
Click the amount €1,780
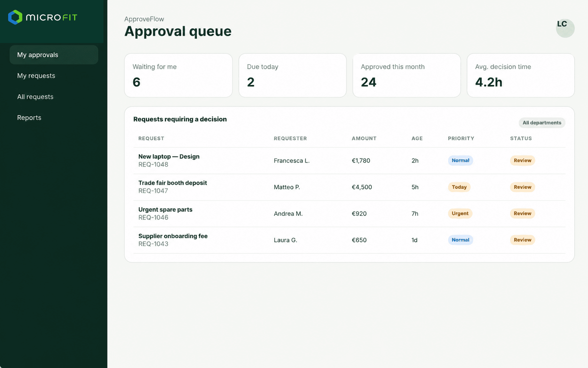pos(361,161)
